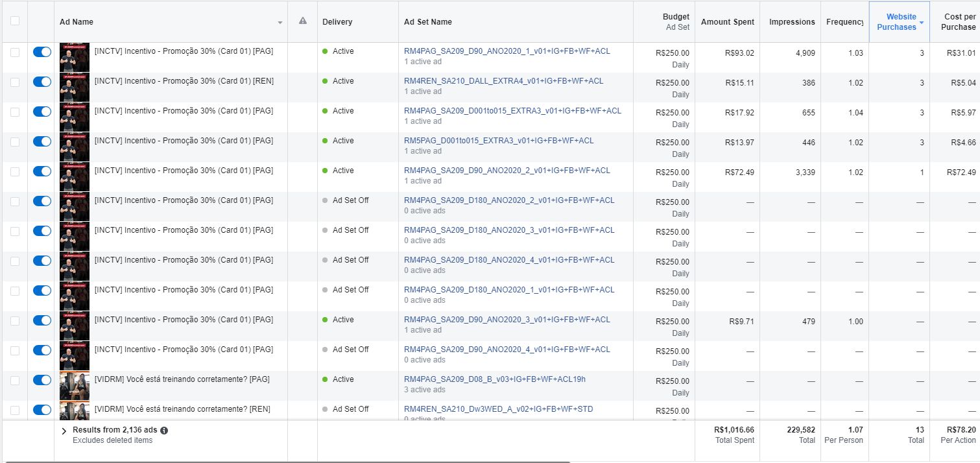The image size is (980, 463).
Task: Open thumbnail of Você está treinando corretamente [PAG] ad
Action: [74, 386]
